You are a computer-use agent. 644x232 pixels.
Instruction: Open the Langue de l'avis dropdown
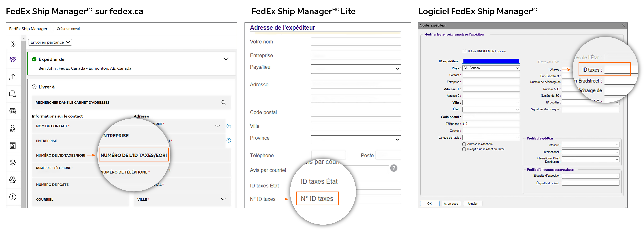click(491, 137)
